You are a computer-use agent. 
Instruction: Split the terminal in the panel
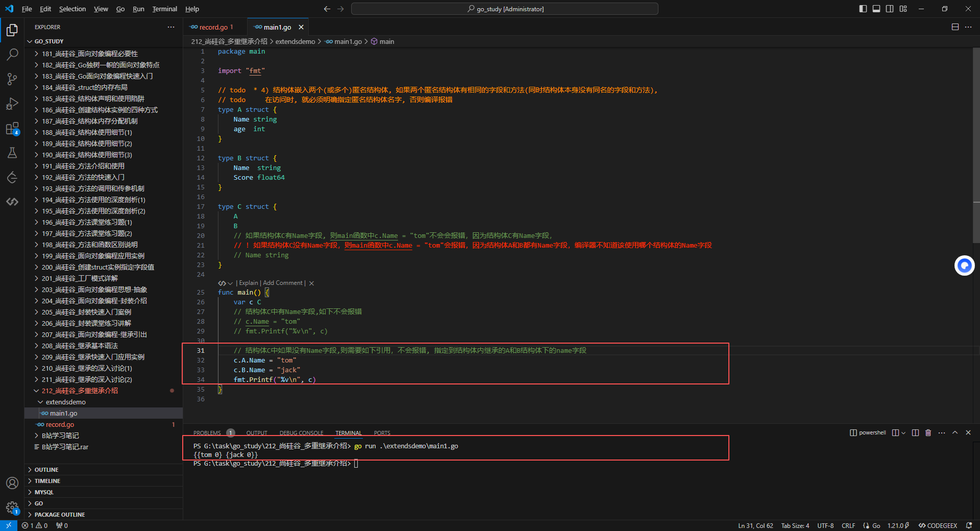(x=915, y=432)
